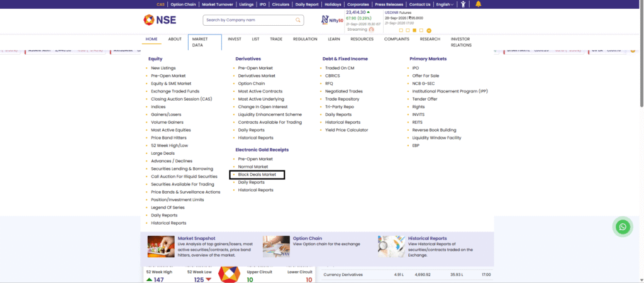
Task: Click the NSE logo
Action: point(160,19)
